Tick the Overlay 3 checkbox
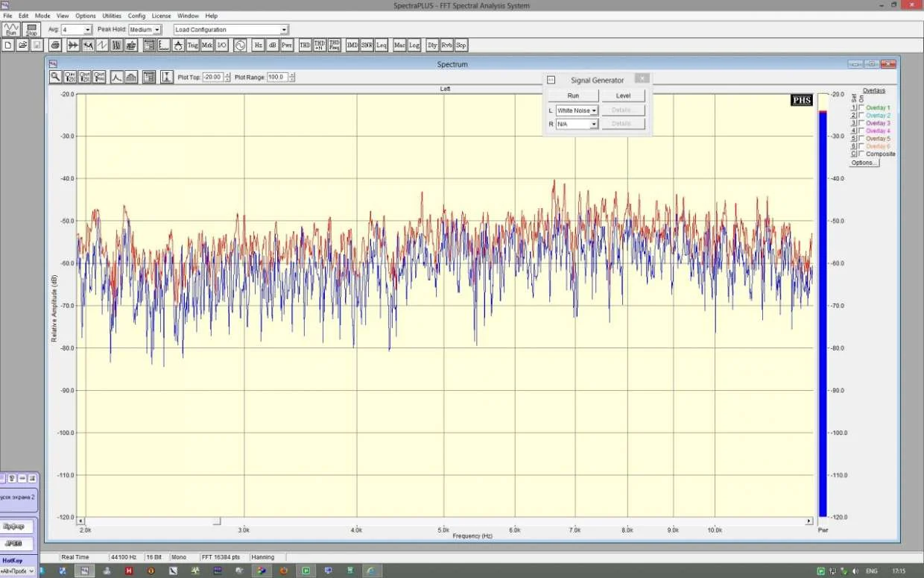The width and height of the screenshot is (924, 578). tap(862, 123)
